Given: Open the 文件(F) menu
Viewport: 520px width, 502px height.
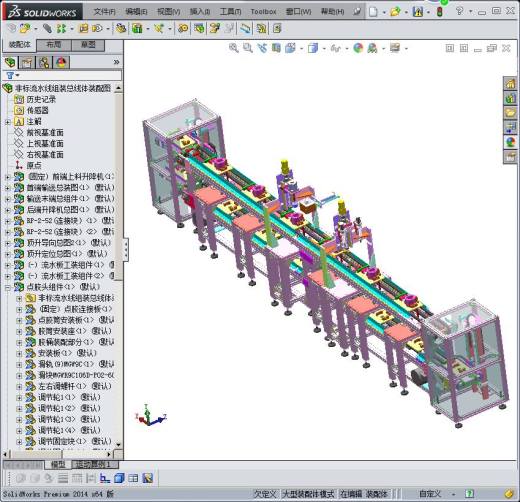Looking at the screenshot, I should tap(104, 12).
